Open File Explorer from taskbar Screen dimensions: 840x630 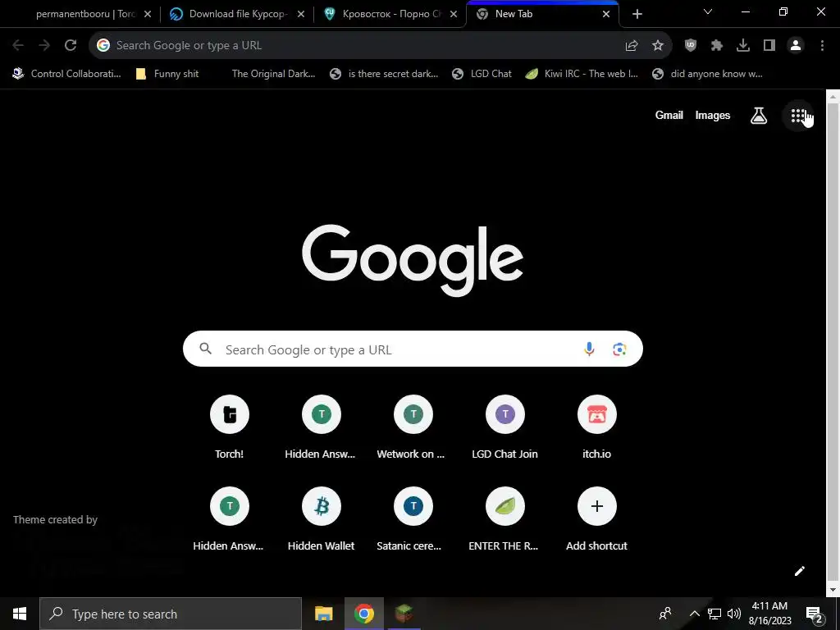pos(323,614)
